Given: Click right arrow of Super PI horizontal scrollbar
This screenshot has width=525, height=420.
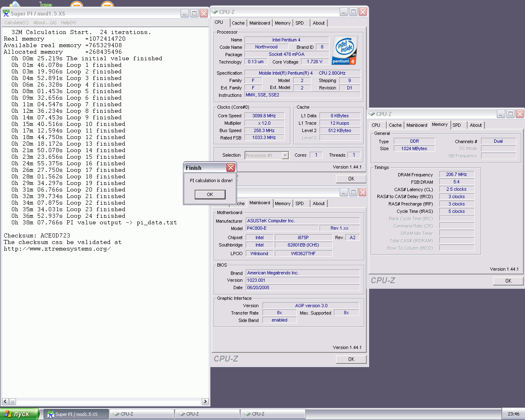Looking at the screenshot, I should coord(205,402).
